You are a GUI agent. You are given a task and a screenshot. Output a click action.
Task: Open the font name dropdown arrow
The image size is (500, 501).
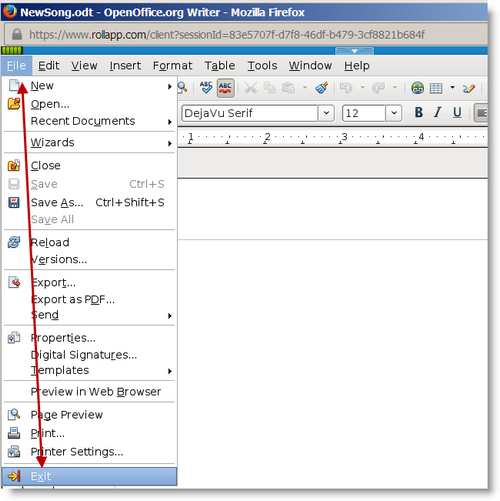point(326,113)
